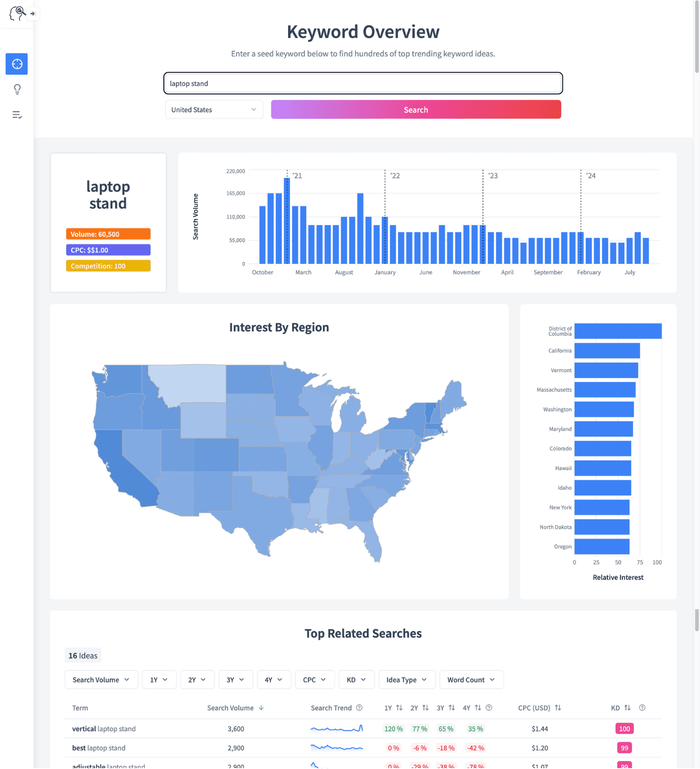Open the Keyword Overview target icon in sidebar

click(17, 64)
